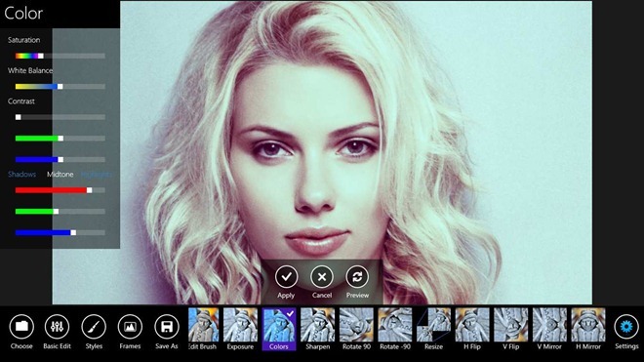Click the Saturation slider
Viewport: 644px width, 362px height.
[60, 56]
